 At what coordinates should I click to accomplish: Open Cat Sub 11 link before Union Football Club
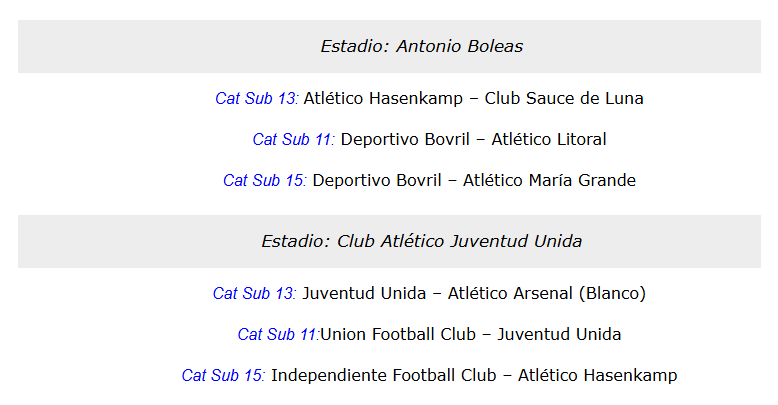tap(278, 335)
